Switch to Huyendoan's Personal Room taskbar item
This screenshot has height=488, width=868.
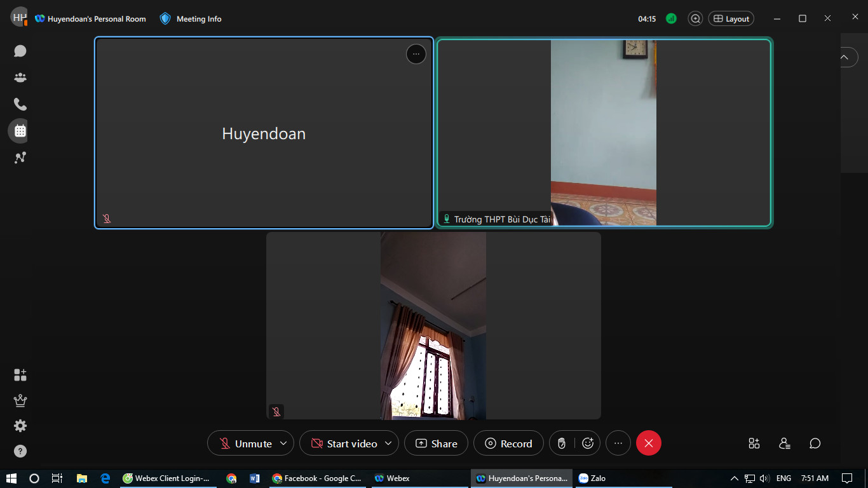tap(522, 478)
